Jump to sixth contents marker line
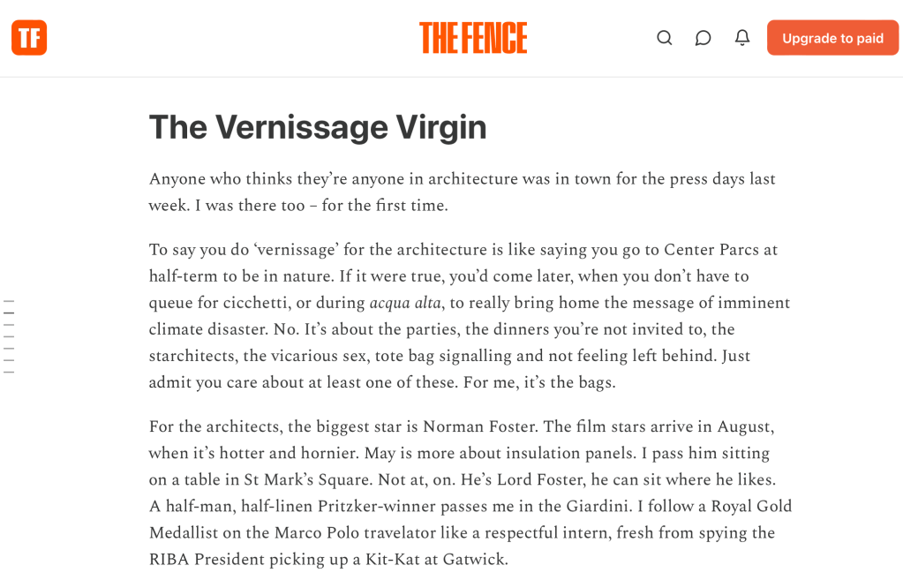Viewport: 903px width, 588px height. pos(9,360)
